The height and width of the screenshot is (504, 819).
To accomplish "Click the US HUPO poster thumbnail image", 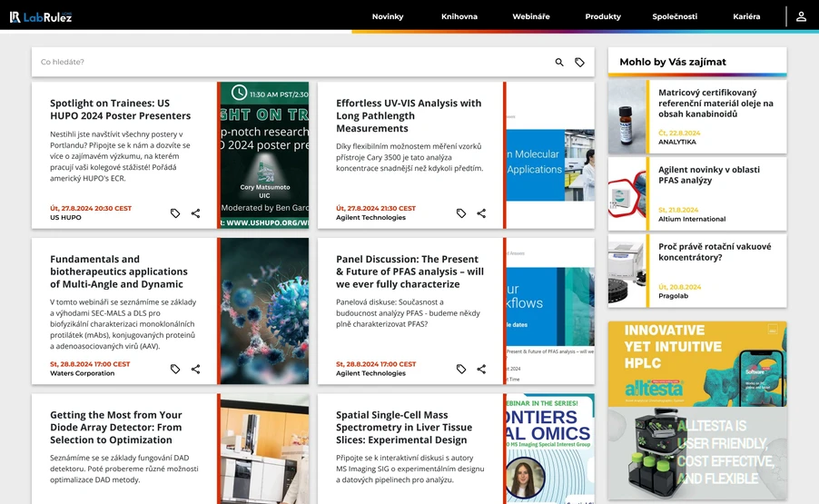I will point(264,155).
